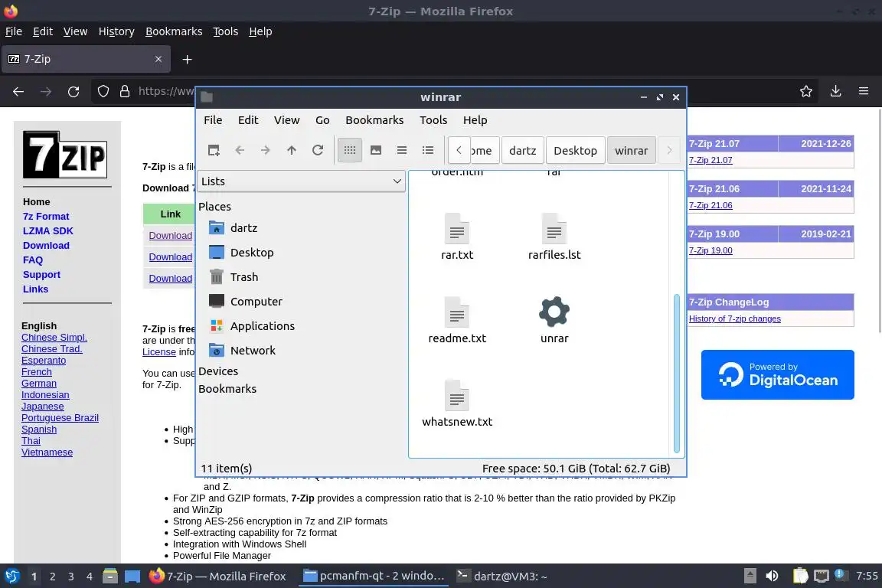
Task: Select the readme.txt file icon
Action: pos(457,312)
